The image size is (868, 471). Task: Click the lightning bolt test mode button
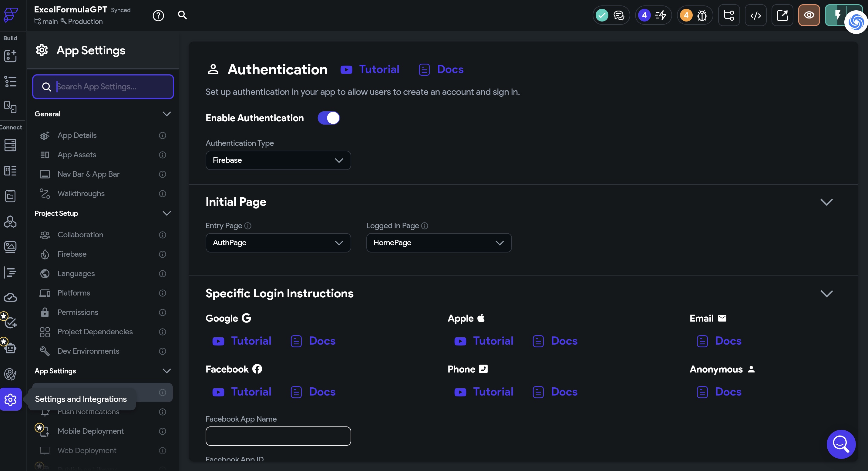837,15
